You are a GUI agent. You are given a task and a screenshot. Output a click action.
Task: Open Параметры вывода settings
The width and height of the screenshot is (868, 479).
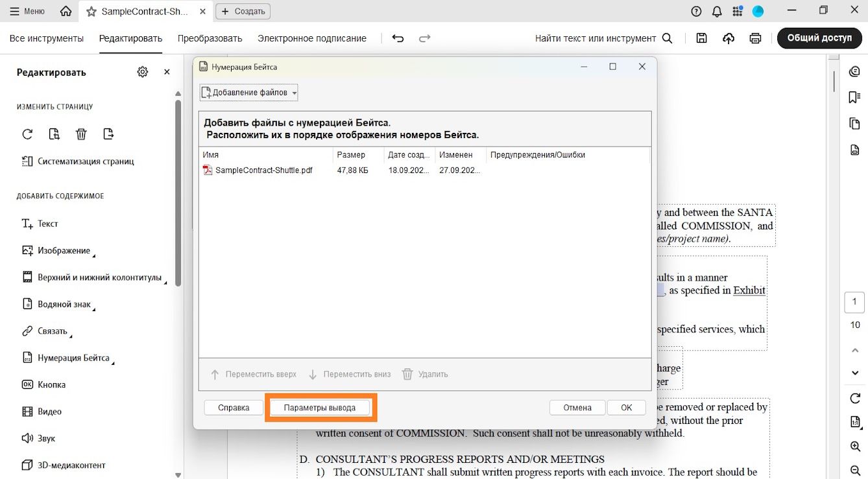(x=320, y=408)
